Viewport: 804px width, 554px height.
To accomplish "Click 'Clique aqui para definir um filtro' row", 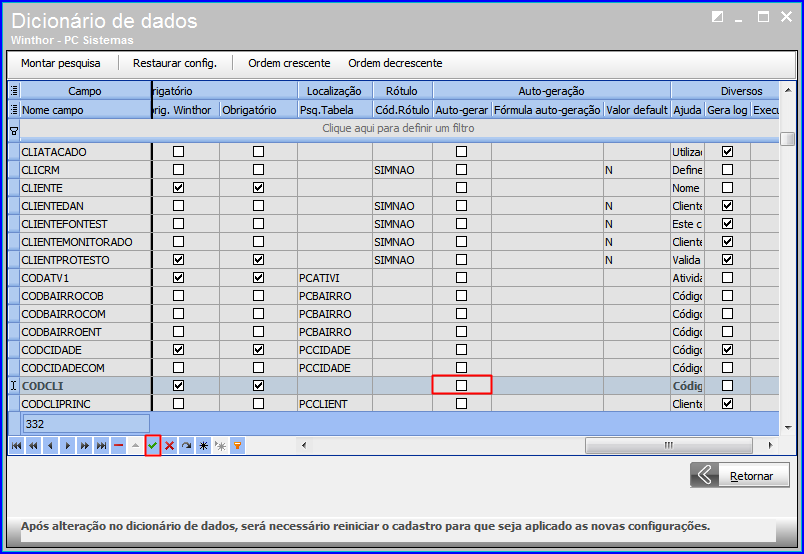I will (398, 128).
